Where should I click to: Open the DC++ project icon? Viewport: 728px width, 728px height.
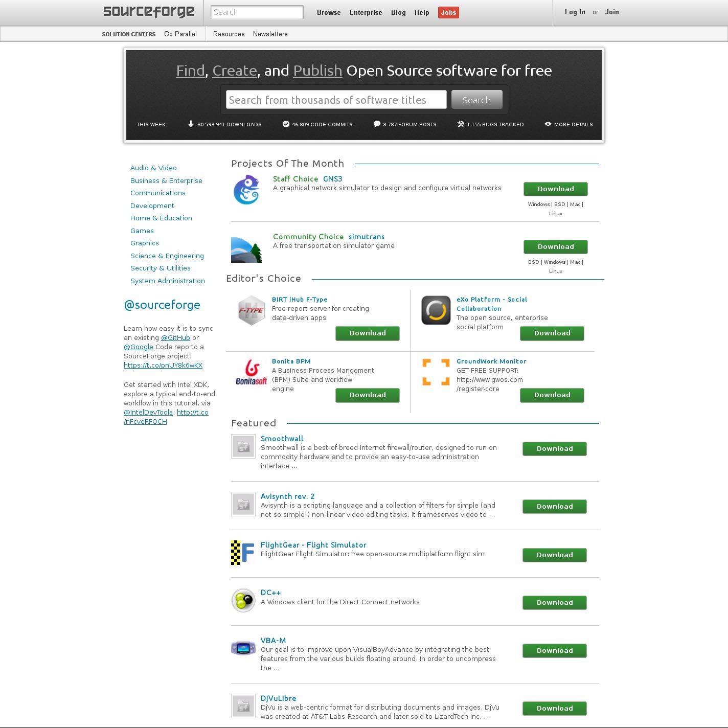pyautogui.click(x=243, y=600)
